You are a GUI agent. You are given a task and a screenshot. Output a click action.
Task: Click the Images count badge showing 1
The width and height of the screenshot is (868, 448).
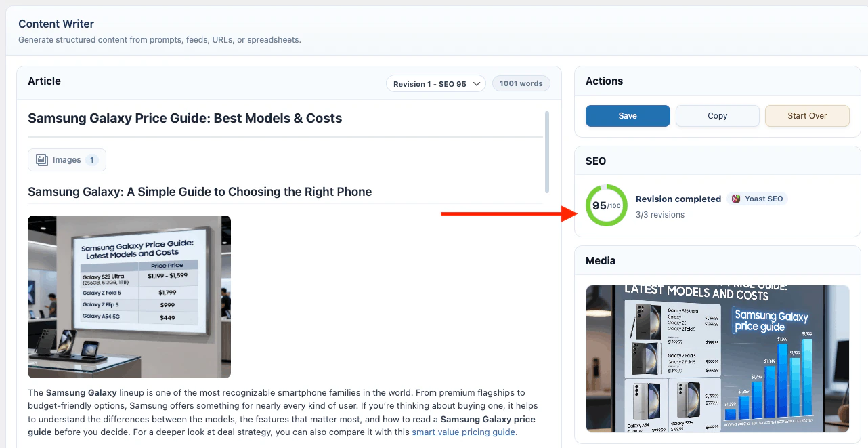[92, 160]
